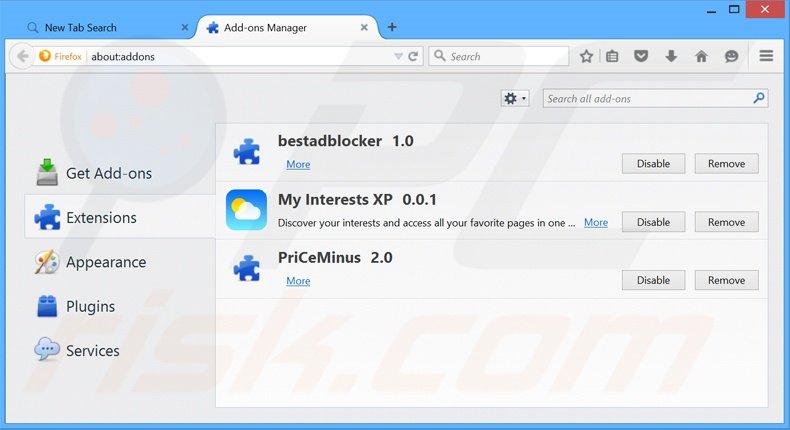Viewport: 790px width, 430px height.
Task: Go back using the back arrow button
Action: (22, 56)
